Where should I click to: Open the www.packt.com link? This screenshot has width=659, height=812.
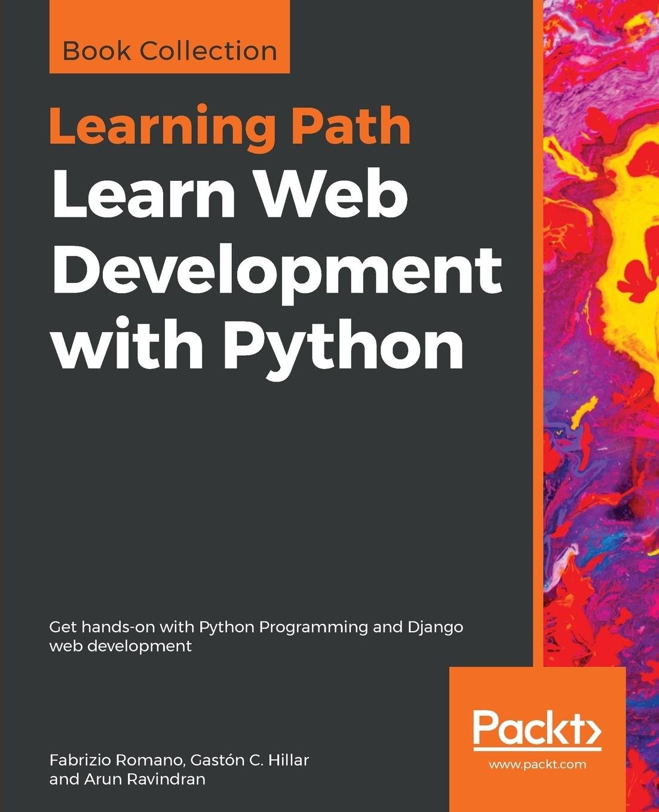537,764
